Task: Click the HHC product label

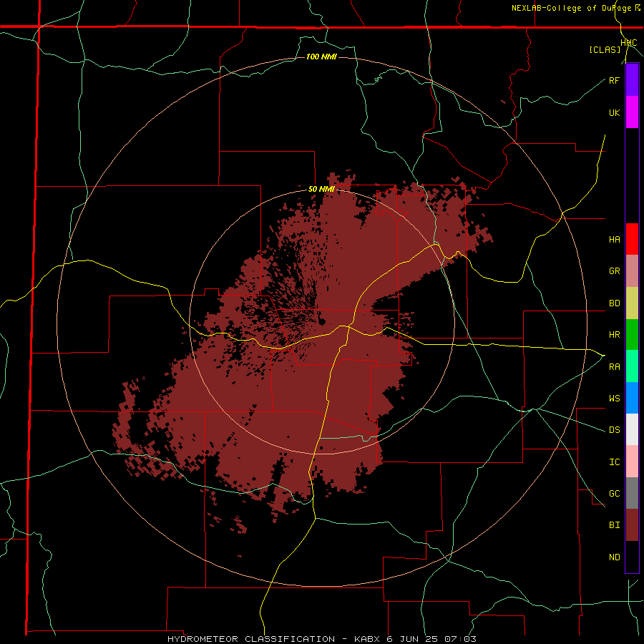Action: [x=629, y=43]
